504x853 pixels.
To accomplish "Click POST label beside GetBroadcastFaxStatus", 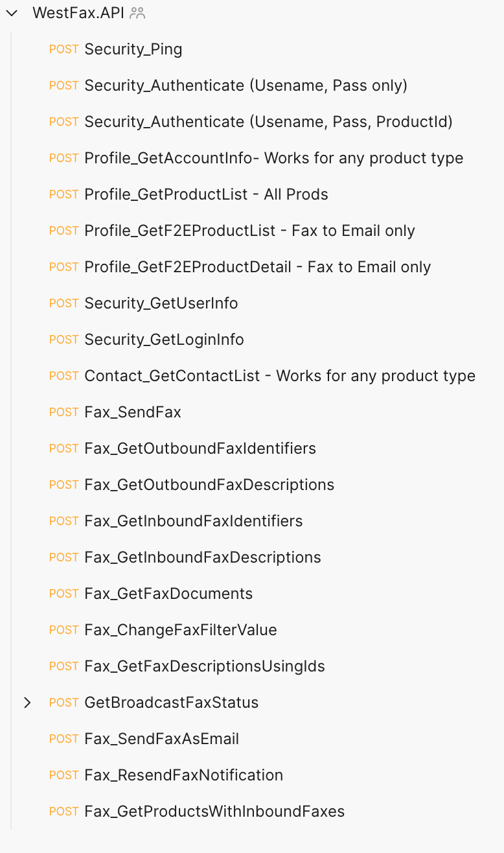I will point(63,703).
